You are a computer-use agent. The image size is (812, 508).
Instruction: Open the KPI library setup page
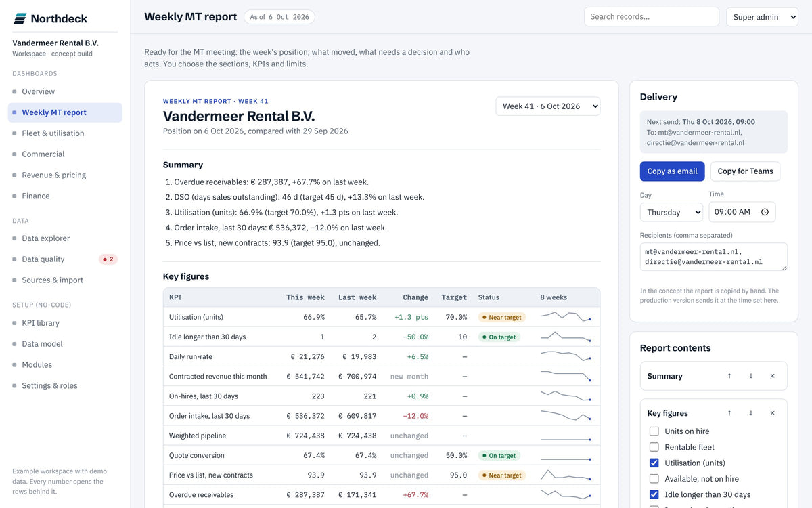(x=65, y=323)
